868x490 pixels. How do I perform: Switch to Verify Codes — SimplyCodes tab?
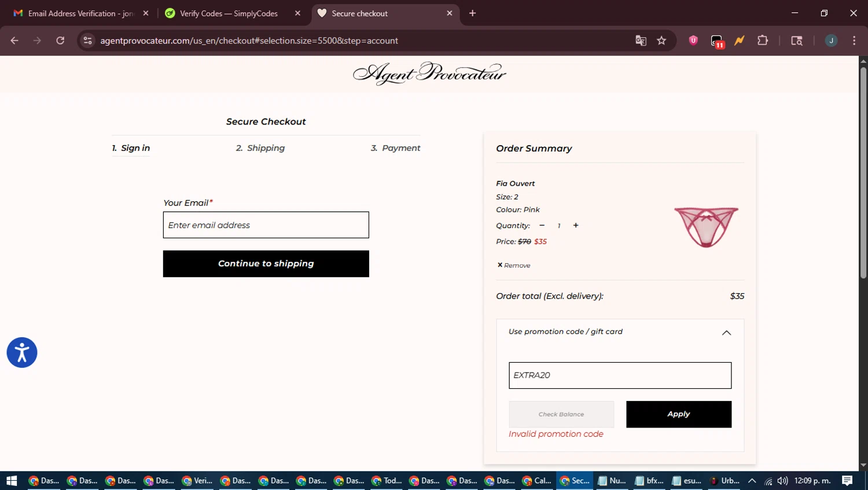pos(229,13)
